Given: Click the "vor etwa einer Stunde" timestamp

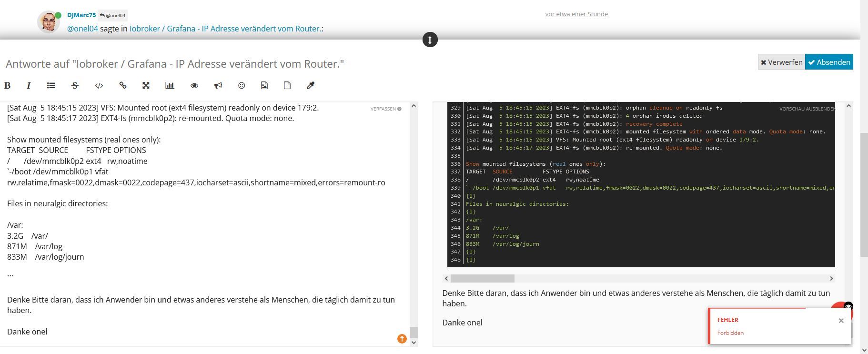Looking at the screenshot, I should coord(576,14).
